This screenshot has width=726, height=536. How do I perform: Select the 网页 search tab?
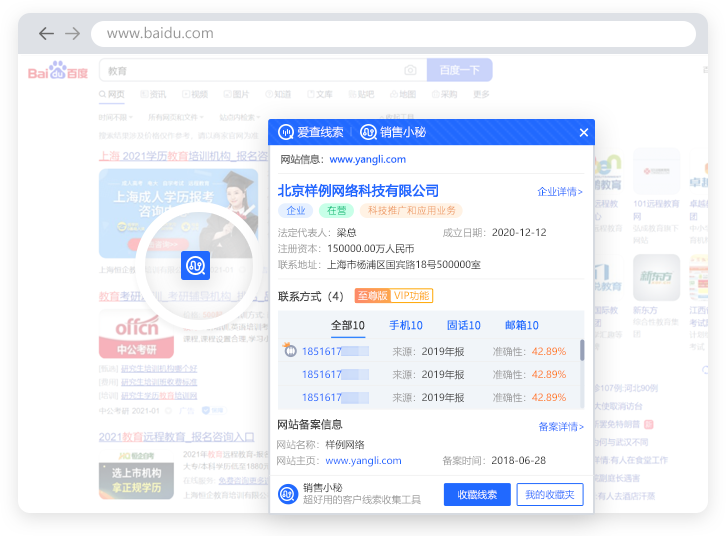point(112,94)
